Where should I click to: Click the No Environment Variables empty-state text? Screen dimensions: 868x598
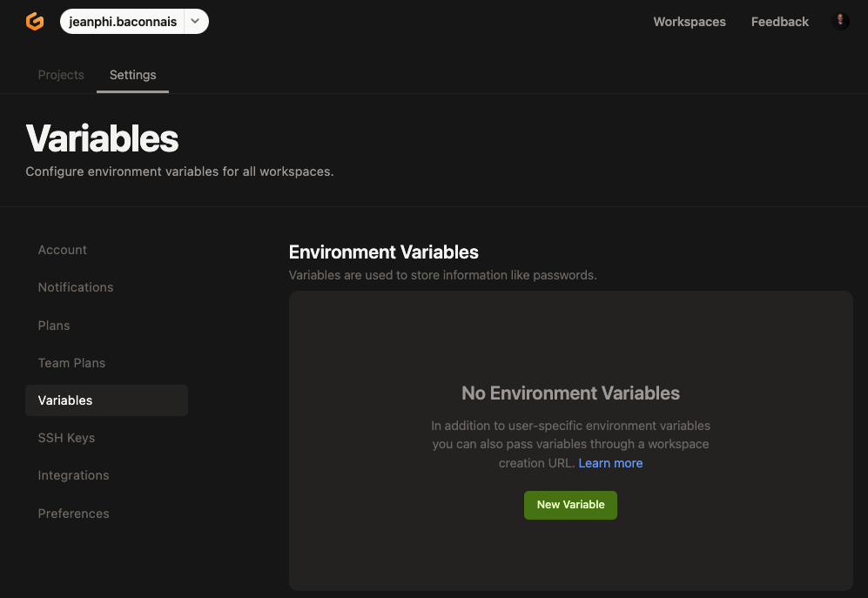pos(570,393)
